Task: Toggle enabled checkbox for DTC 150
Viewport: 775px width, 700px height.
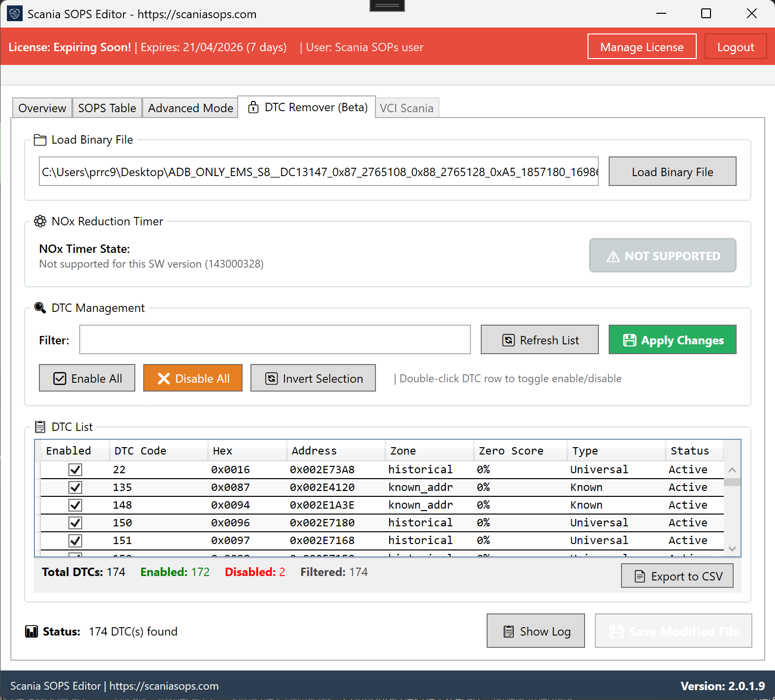Action: coord(75,523)
